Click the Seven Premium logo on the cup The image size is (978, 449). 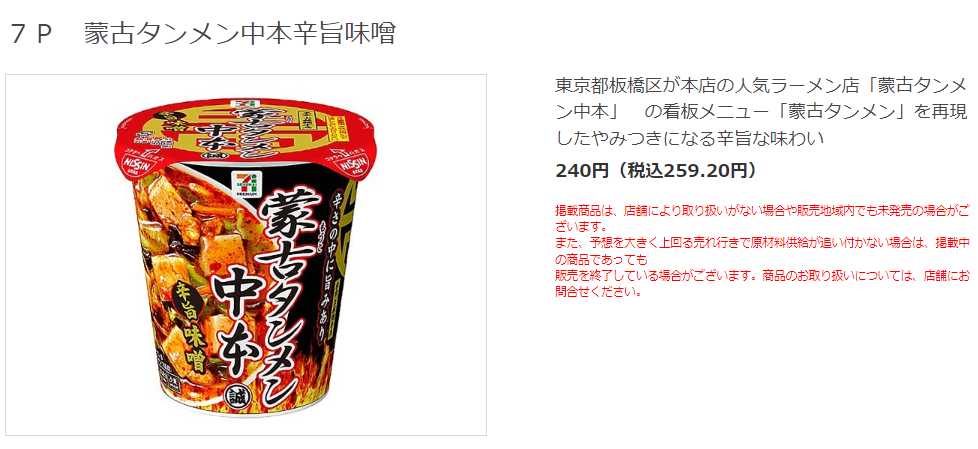(x=242, y=183)
